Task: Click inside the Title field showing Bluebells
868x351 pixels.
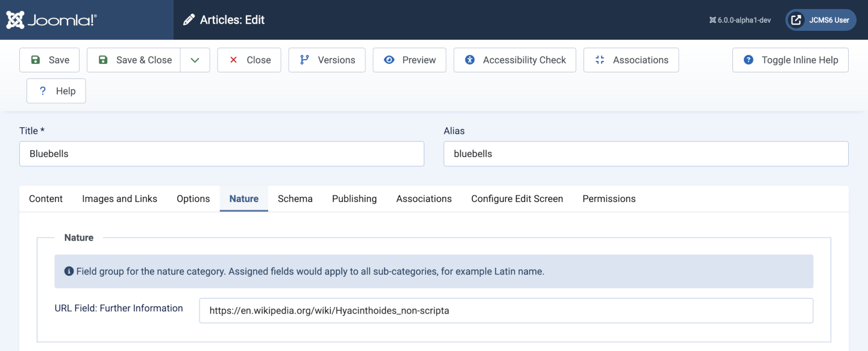Action: click(222, 154)
